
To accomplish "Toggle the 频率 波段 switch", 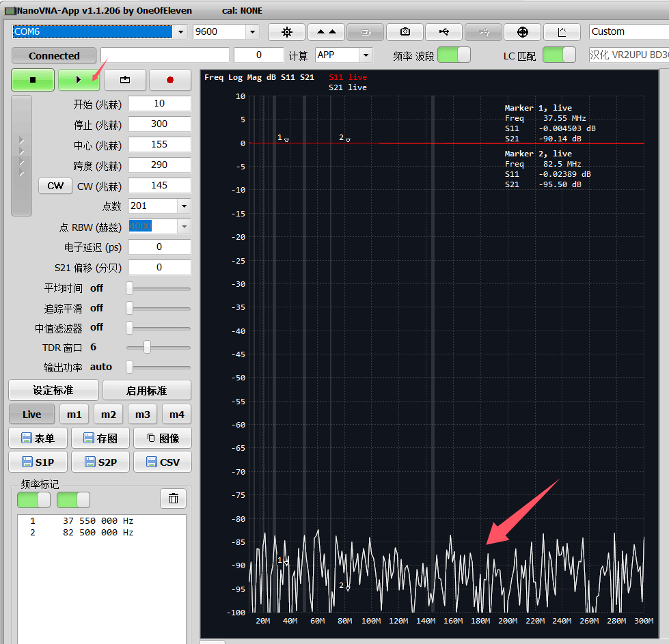I will [454, 55].
